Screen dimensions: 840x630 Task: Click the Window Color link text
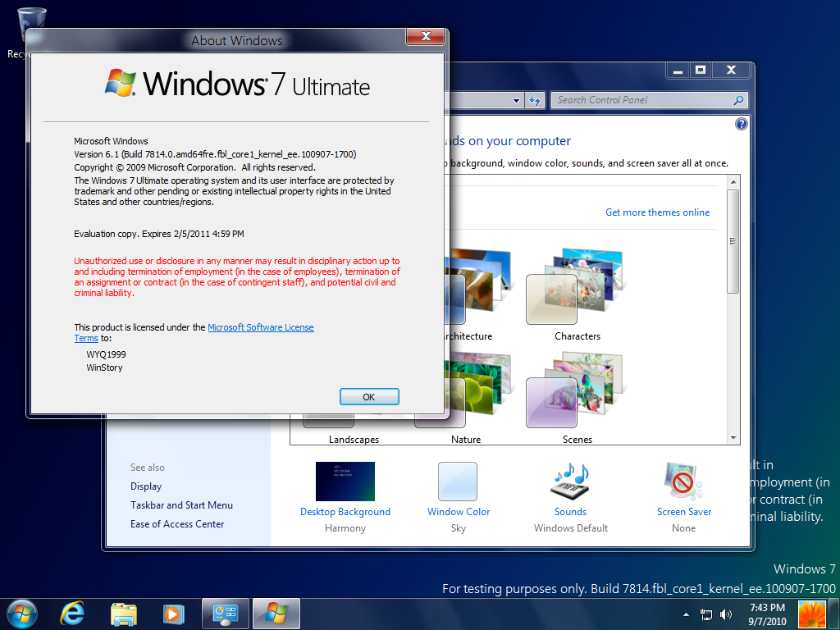(x=459, y=512)
